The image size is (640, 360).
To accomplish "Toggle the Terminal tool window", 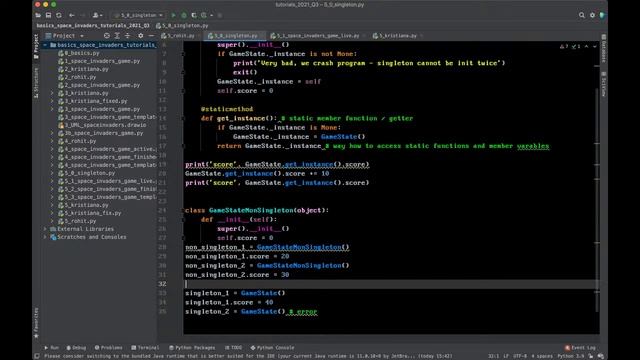I will pos(145,348).
